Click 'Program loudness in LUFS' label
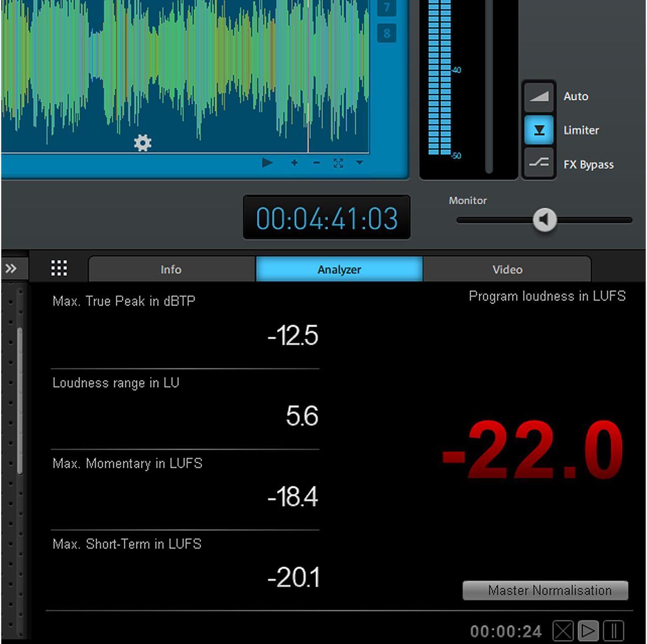This screenshot has width=647, height=644. [547, 296]
